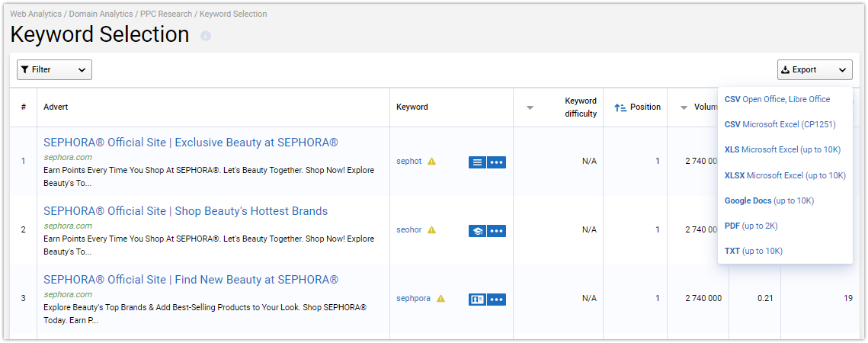Click the warning icon next to sephpora

coord(440,299)
